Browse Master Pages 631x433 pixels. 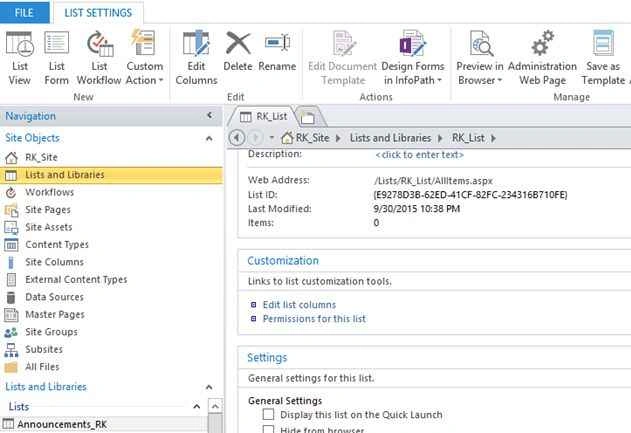(x=55, y=314)
